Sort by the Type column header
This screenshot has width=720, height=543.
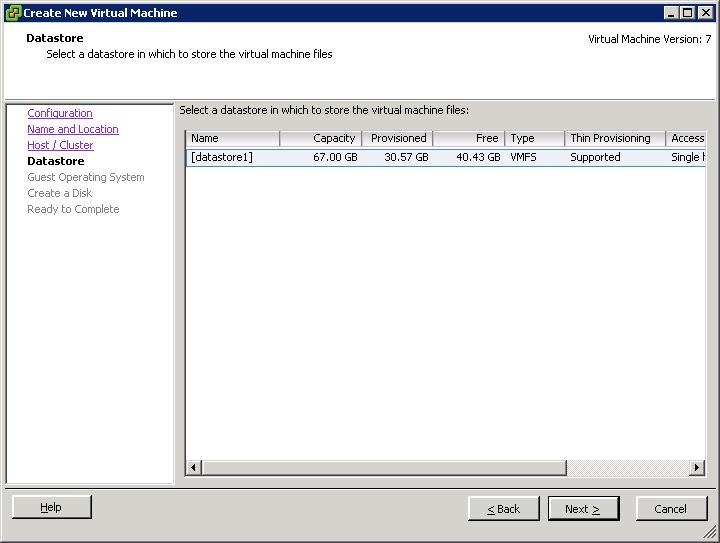(x=534, y=138)
